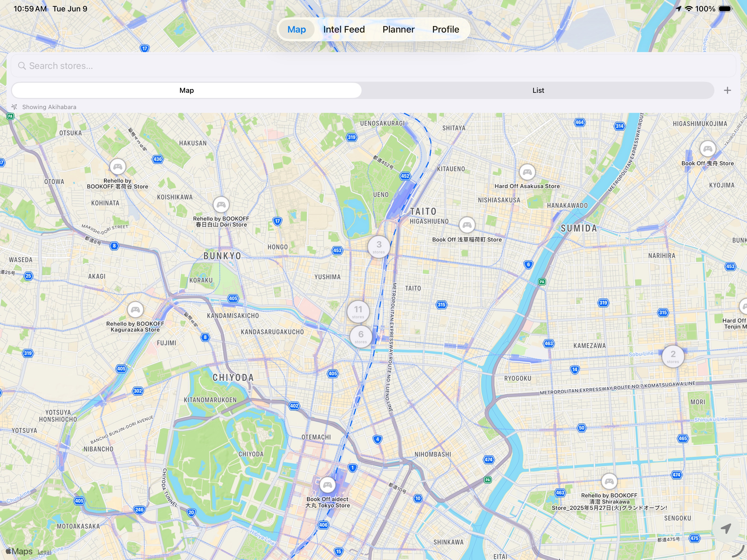747x560 pixels.
Task: Select the Map segment in the view switcher
Action: point(186,90)
